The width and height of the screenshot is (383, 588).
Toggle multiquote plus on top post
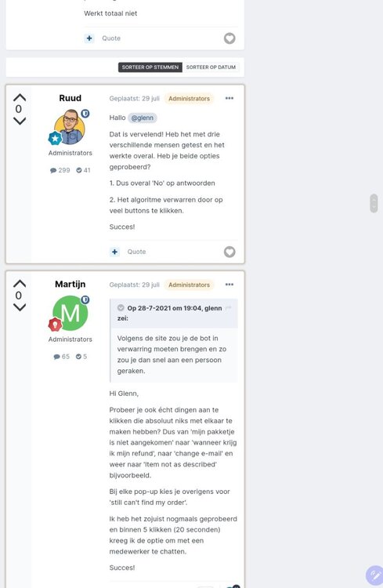[x=89, y=38]
